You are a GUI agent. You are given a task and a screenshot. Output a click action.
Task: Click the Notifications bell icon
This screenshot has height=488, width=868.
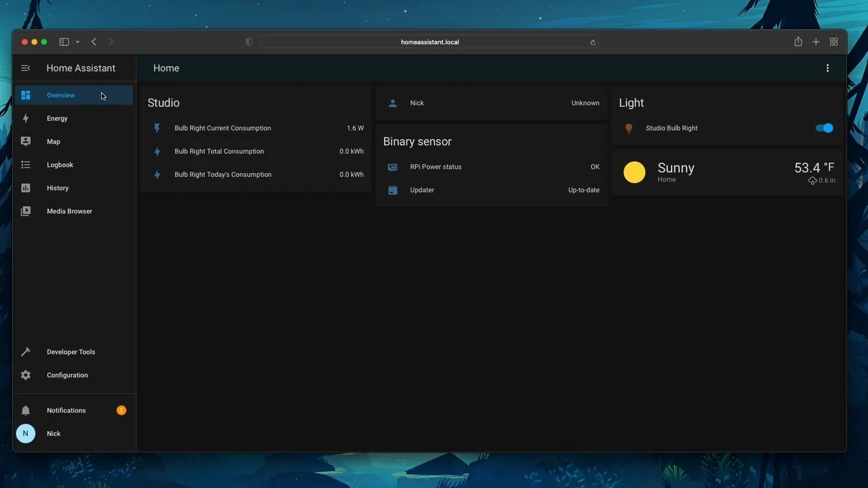tap(26, 411)
